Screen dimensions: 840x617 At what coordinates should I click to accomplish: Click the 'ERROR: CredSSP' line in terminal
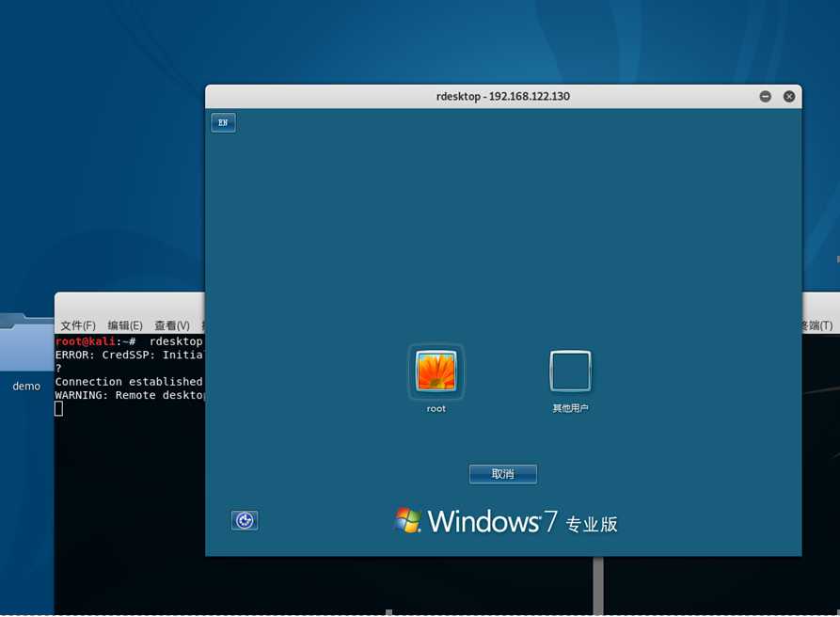point(129,356)
